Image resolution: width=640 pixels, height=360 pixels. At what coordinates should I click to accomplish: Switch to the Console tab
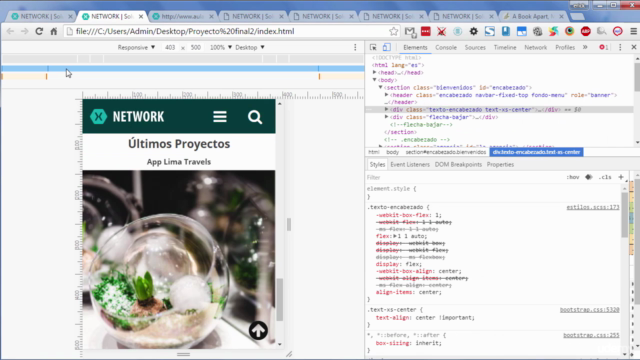click(x=446, y=47)
